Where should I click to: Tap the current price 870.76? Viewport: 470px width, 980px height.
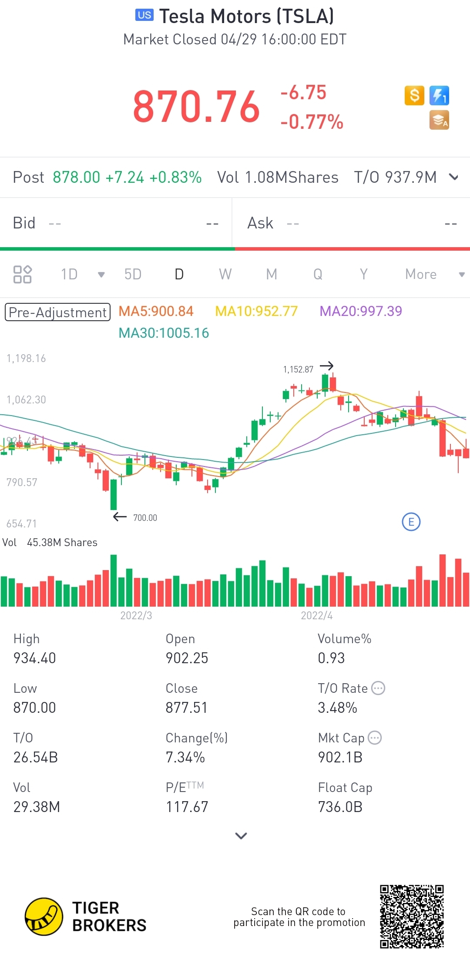[x=196, y=107]
